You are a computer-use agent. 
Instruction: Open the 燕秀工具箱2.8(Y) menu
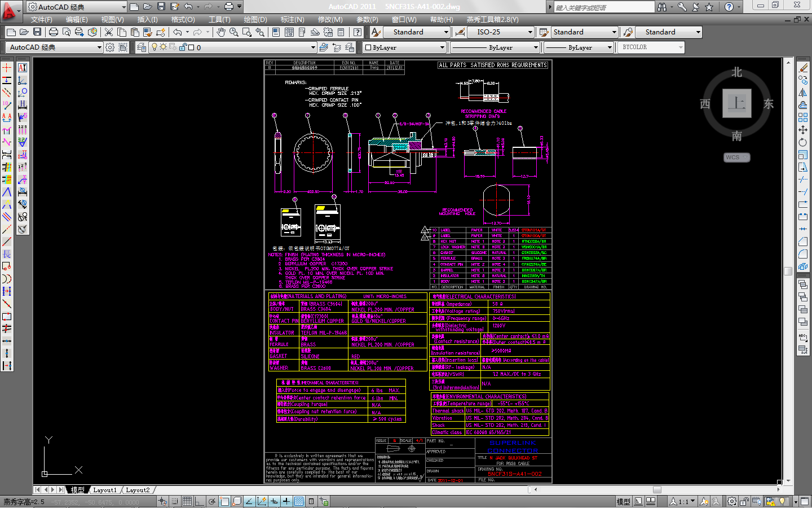(492, 20)
